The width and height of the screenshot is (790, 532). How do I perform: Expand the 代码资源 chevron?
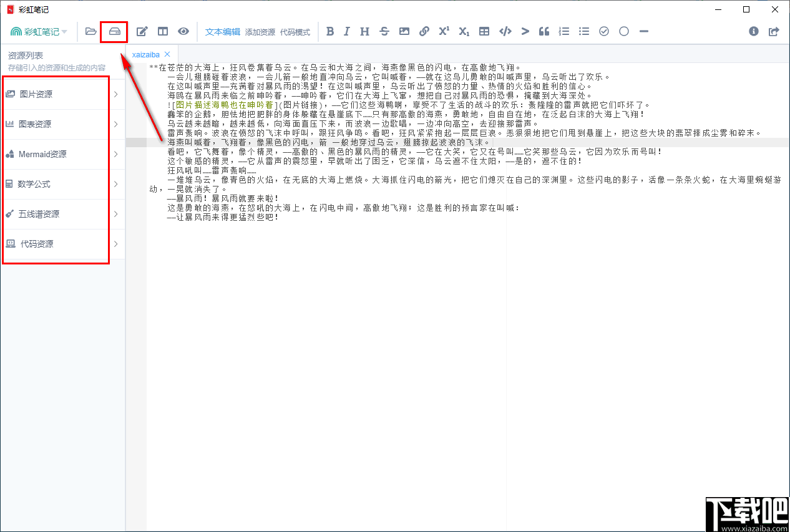[115, 244]
